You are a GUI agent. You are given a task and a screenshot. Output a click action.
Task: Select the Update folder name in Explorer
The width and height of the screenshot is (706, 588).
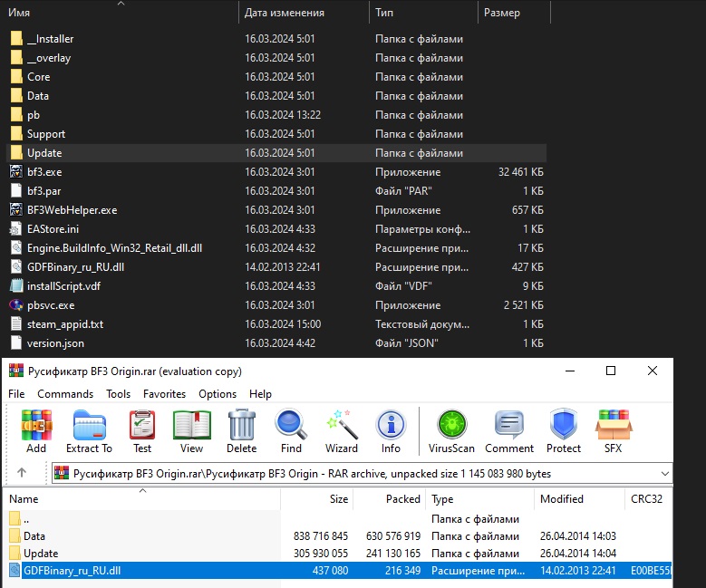click(44, 153)
